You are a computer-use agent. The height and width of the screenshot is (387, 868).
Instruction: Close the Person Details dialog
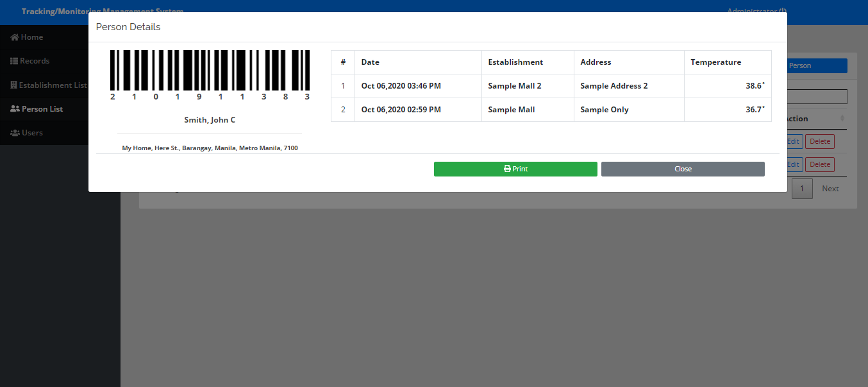click(682, 169)
